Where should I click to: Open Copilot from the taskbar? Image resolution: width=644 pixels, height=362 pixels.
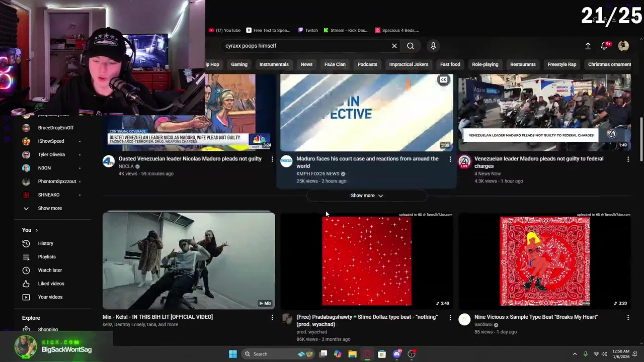pos(338,354)
